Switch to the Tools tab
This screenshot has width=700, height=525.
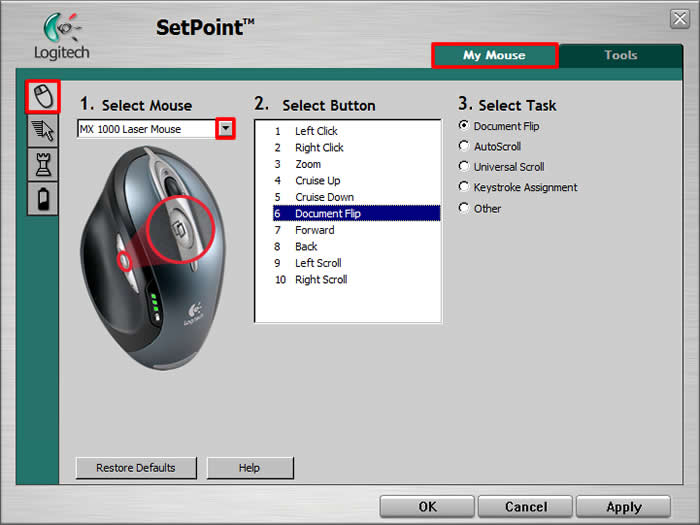620,56
